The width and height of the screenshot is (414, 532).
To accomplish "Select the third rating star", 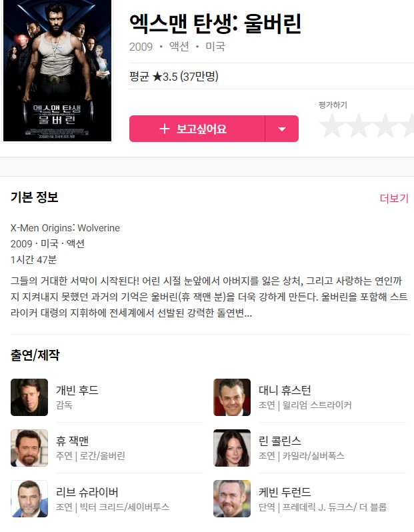I will [385, 125].
